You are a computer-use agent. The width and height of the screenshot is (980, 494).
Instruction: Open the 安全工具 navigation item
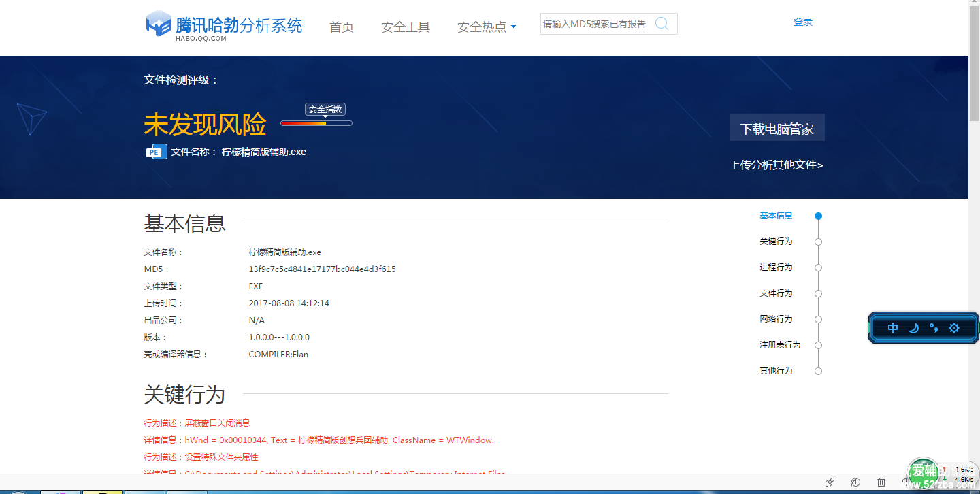406,27
